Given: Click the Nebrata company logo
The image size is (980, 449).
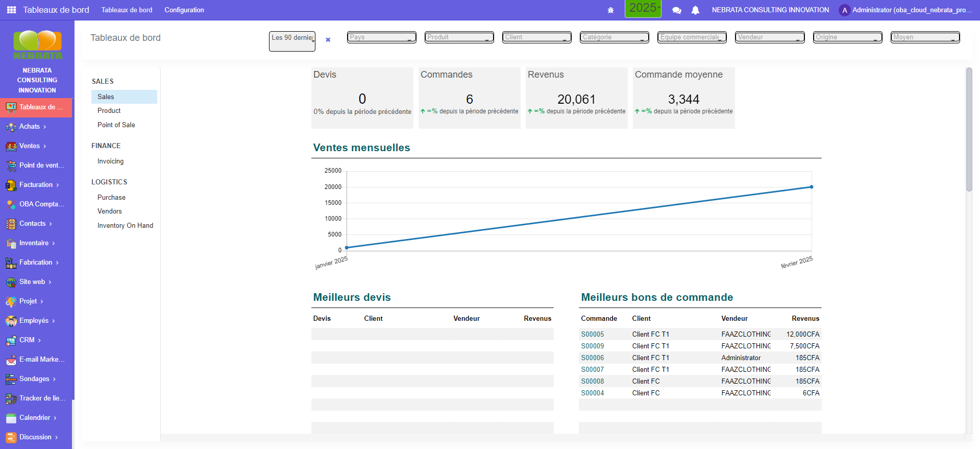Looking at the screenshot, I should coord(37,45).
